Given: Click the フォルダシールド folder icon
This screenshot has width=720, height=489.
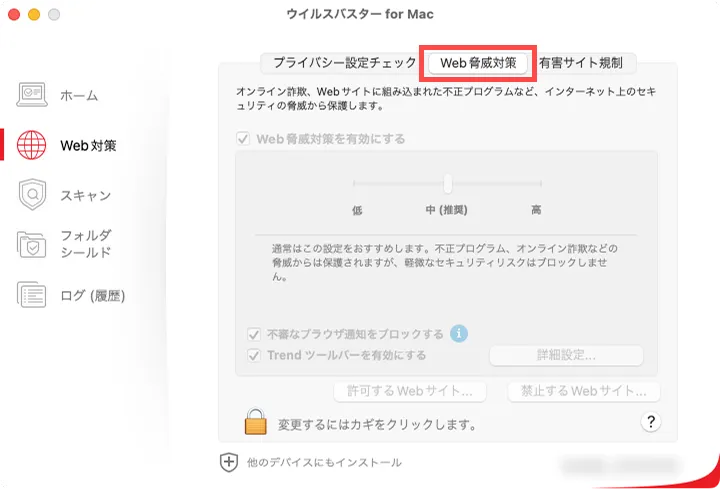Looking at the screenshot, I should coord(32,244).
